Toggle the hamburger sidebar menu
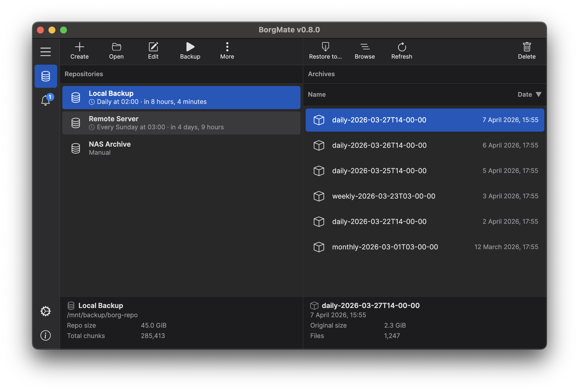Viewport: 579px width, 392px height. pos(46,52)
